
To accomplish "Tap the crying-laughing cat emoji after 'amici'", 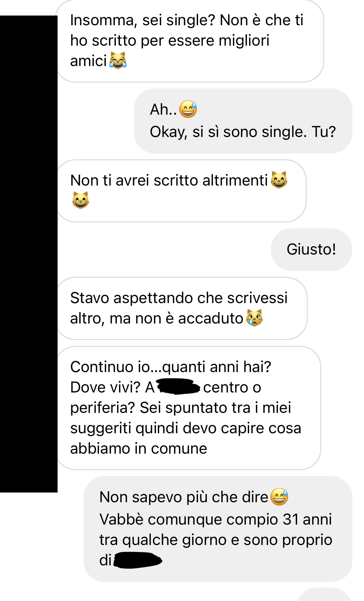I will [x=118, y=60].
